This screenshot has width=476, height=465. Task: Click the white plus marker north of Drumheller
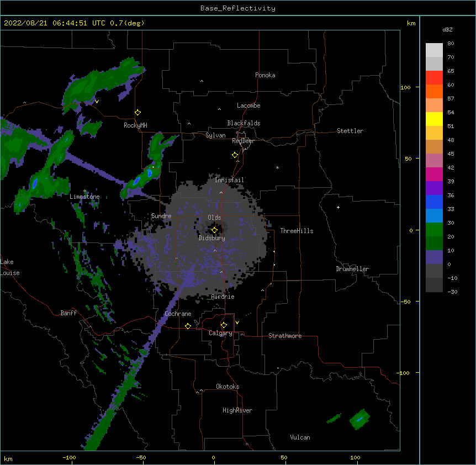tap(338, 207)
